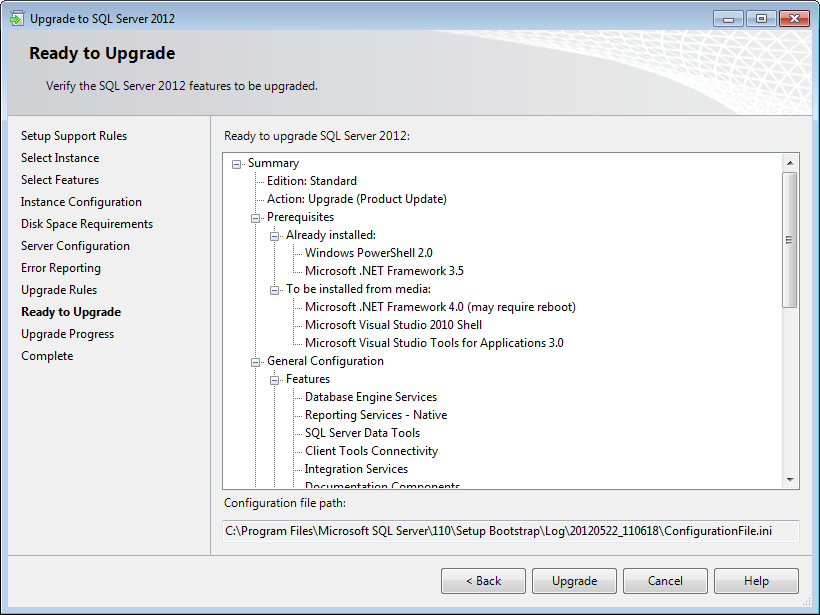Close the Upgrade to SQL Server 2012 window
820x615 pixels.
(794, 19)
